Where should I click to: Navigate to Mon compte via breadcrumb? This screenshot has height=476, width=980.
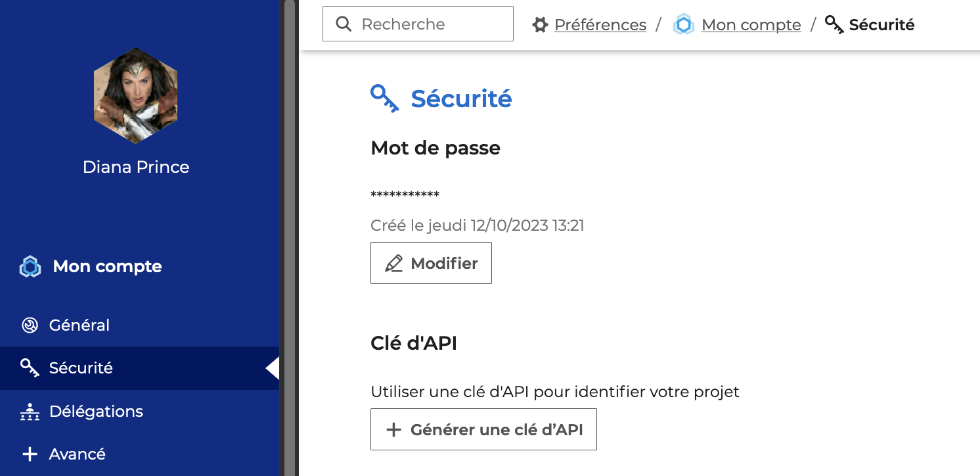[751, 25]
